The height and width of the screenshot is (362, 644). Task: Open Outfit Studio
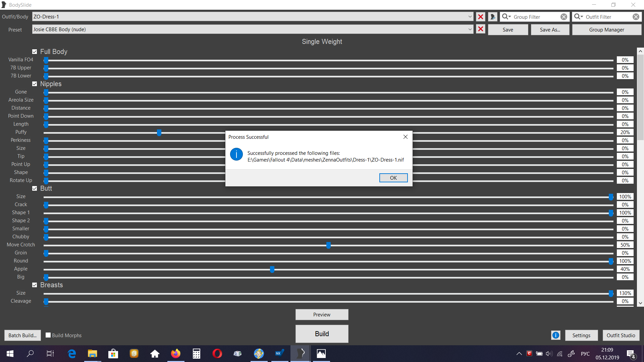(x=621, y=335)
